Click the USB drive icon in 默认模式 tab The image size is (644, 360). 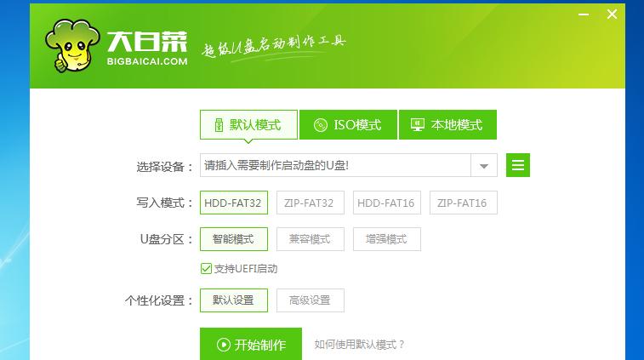(219, 125)
